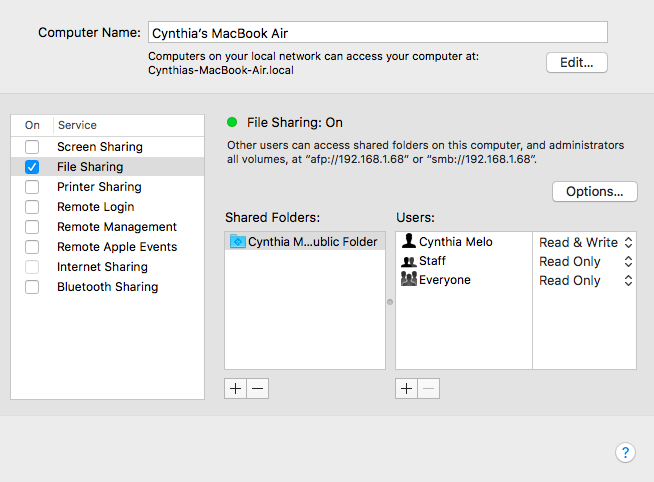Open Cynthia Melo's Read & Write permission menu
The image size is (654, 482).
tap(585, 242)
